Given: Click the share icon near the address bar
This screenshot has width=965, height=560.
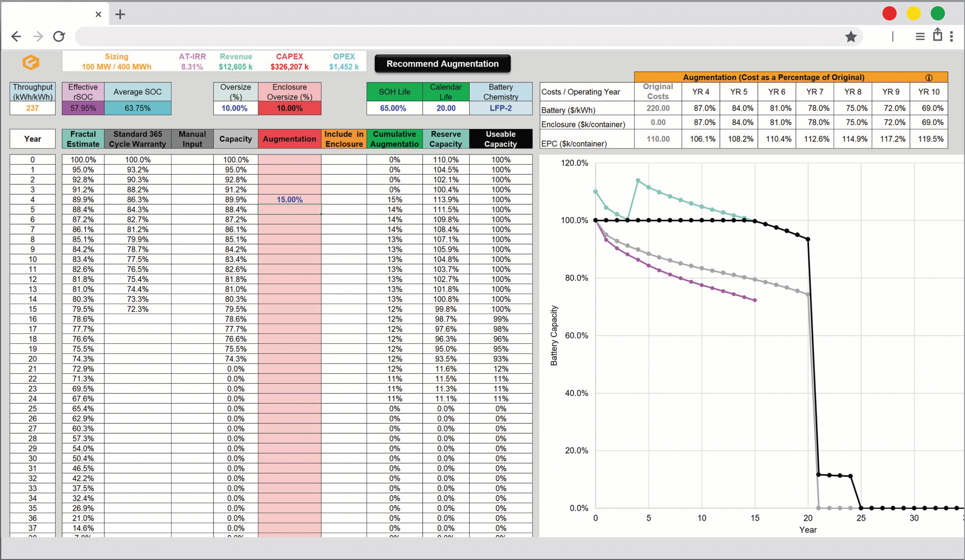Looking at the screenshot, I should 937,35.
